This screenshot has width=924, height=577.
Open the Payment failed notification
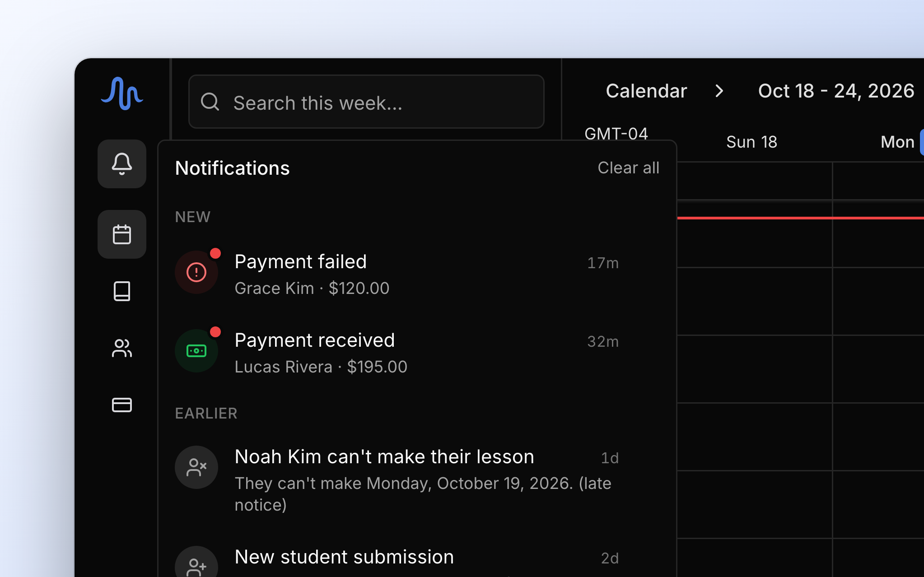417,273
